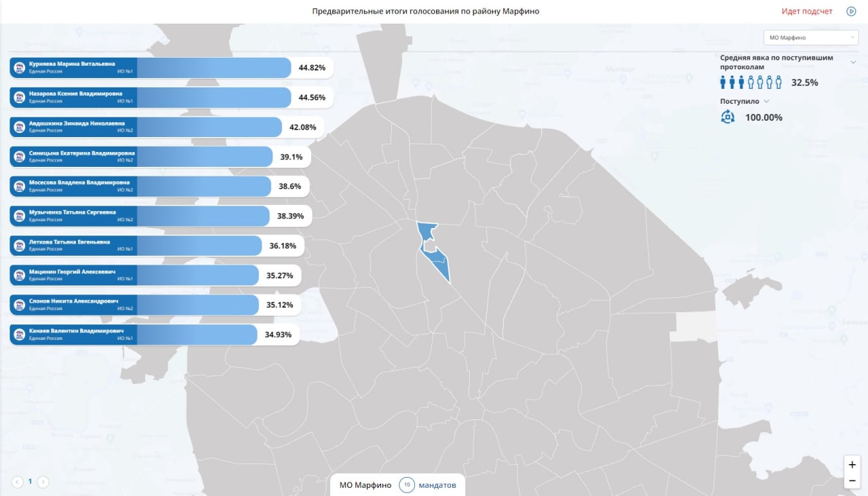Click the party logo beside Слонов Никита Александрович
The image size is (868, 496).
(x=20, y=305)
